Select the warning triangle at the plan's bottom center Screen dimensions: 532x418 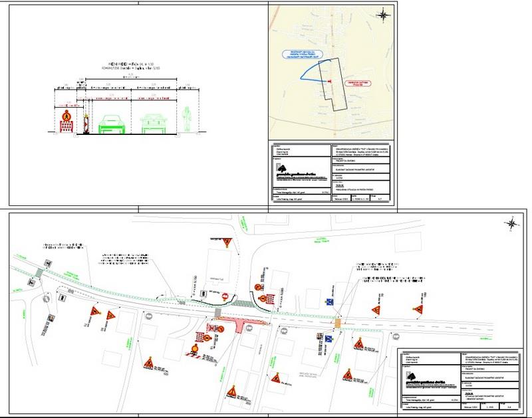(x=233, y=390)
